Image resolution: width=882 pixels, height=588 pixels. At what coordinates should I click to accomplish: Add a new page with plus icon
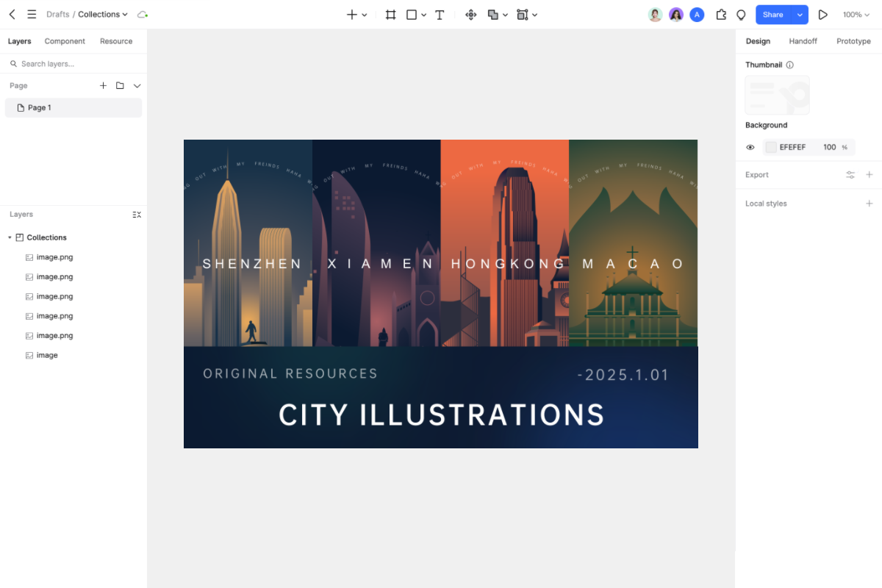[103, 86]
